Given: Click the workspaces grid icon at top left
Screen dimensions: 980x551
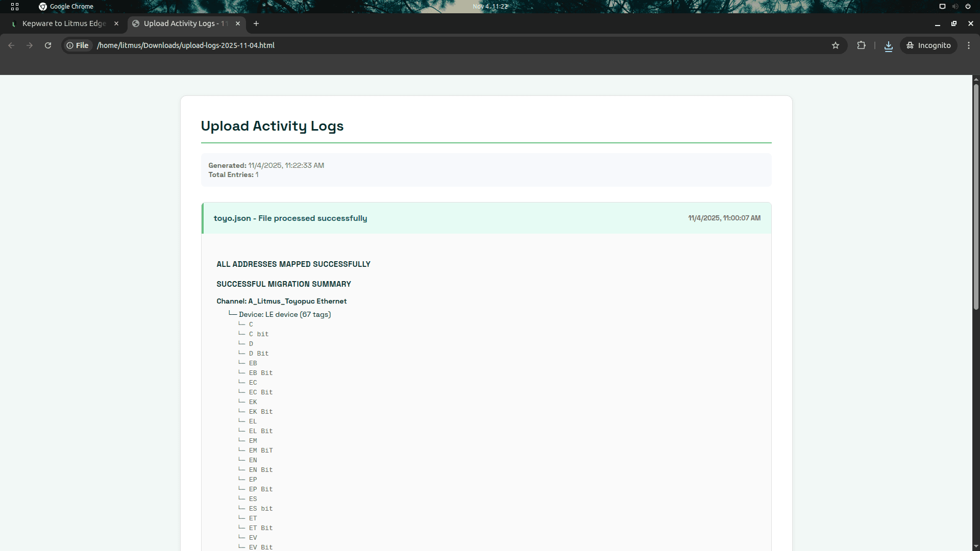Looking at the screenshot, I should (x=15, y=7).
